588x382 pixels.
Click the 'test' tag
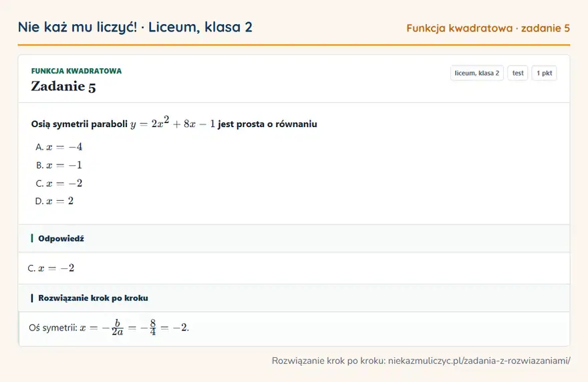[517, 73]
